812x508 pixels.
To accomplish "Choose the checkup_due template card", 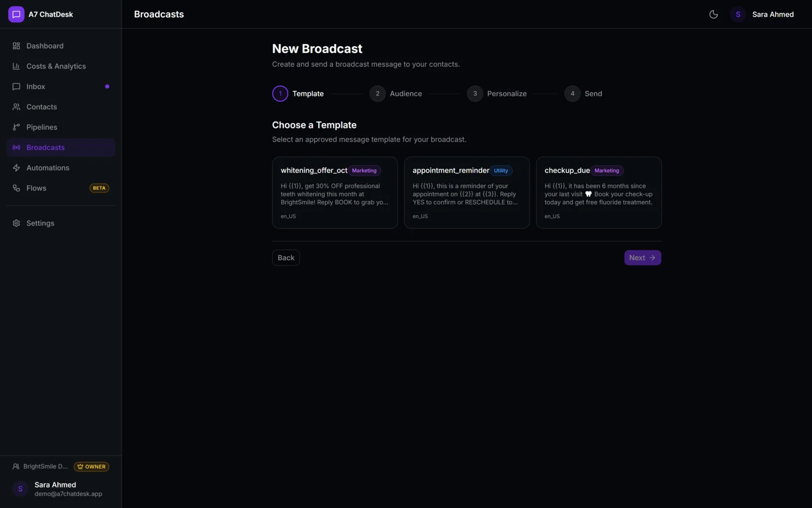I will (599, 193).
